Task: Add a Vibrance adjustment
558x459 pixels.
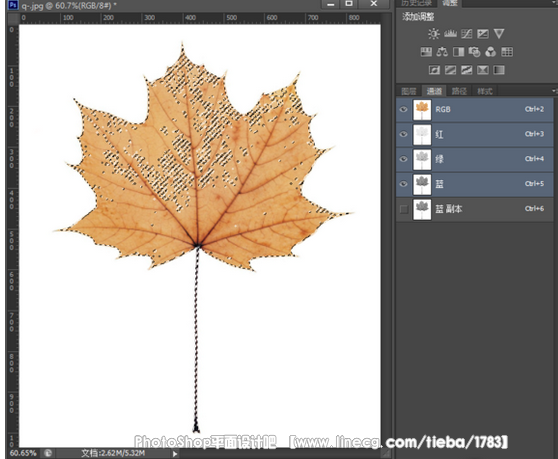Action: pyautogui.click(x=499, y=34)
